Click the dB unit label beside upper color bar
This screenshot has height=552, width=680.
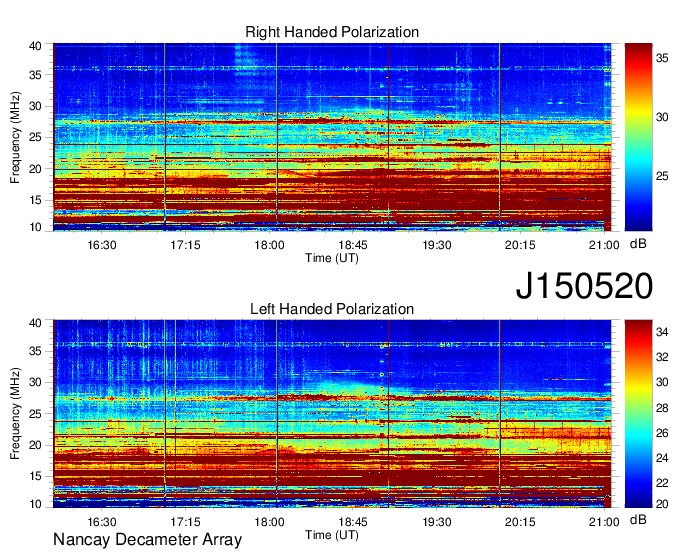coord(638,244)
